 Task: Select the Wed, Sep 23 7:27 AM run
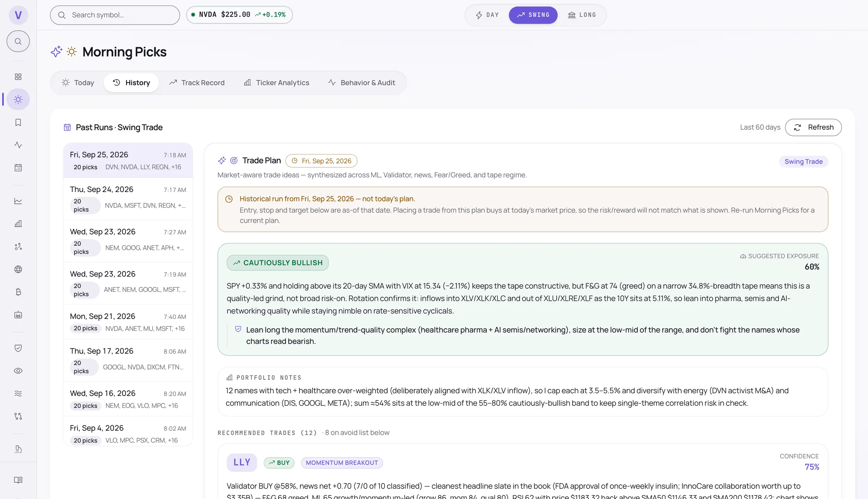tap(128, 241)
